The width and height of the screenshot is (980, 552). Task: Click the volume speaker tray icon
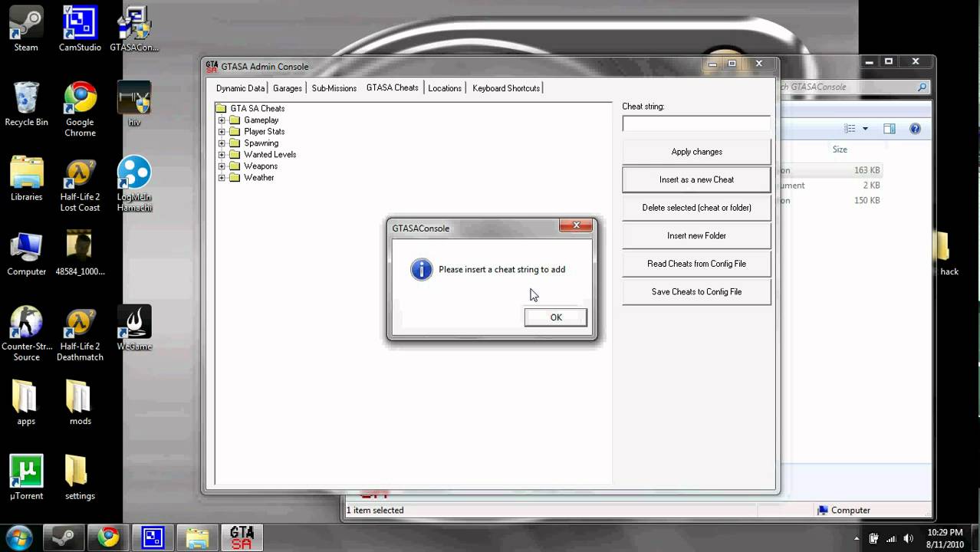[909, 538]
